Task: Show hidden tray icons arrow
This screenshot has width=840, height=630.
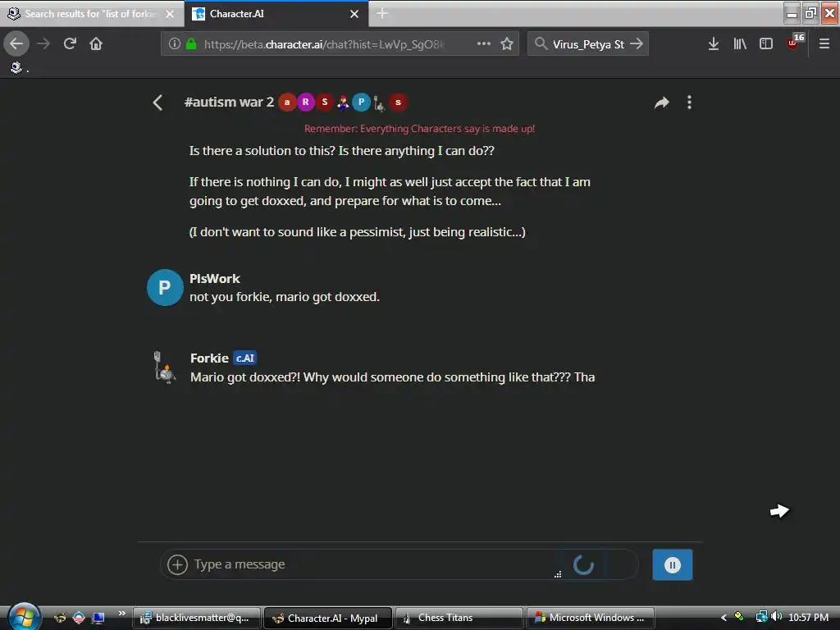Action: (x=724, y=618)
